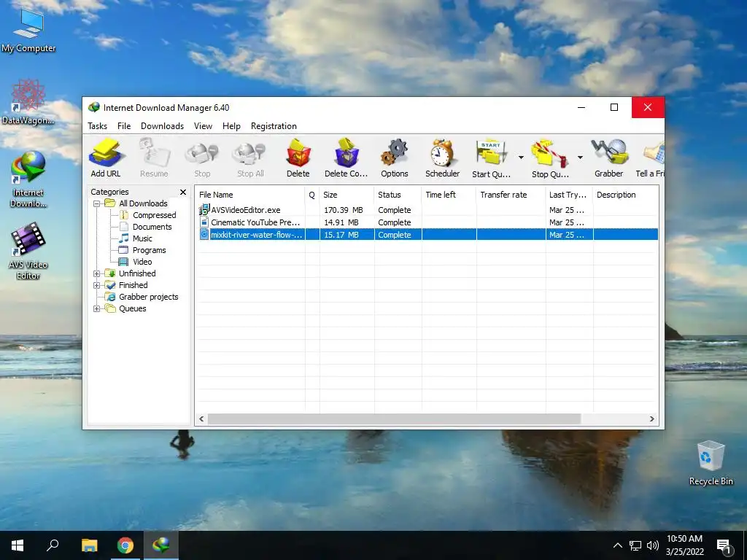Viewport: 747px width, 560px height.
Task: Sort by the Transfer rate column header
Action: [511, 195]
